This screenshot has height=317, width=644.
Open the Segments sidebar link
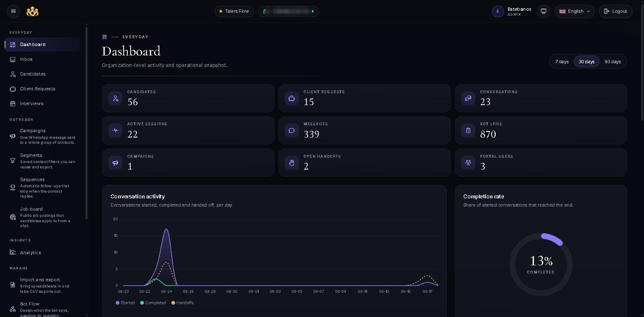(42, 161)
